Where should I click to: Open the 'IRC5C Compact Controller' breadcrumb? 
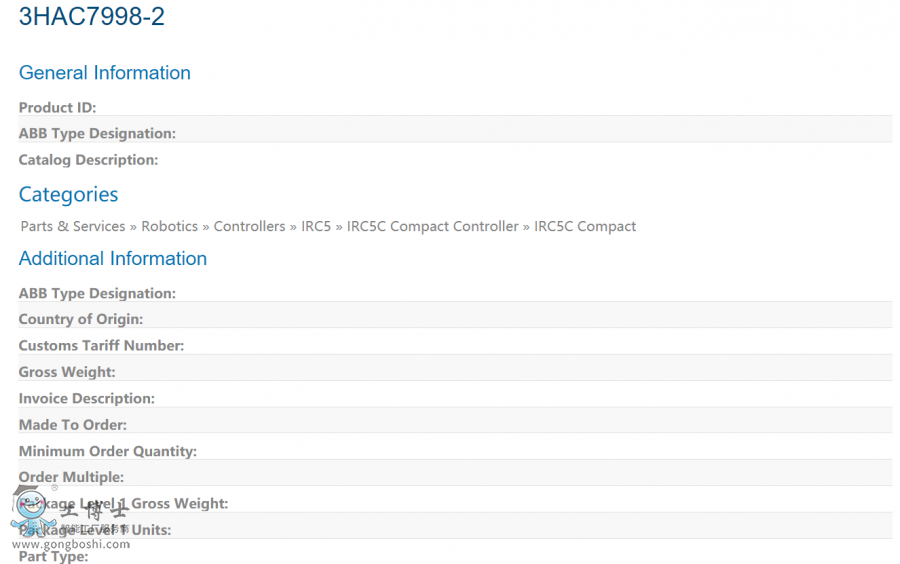pos(432,226)
